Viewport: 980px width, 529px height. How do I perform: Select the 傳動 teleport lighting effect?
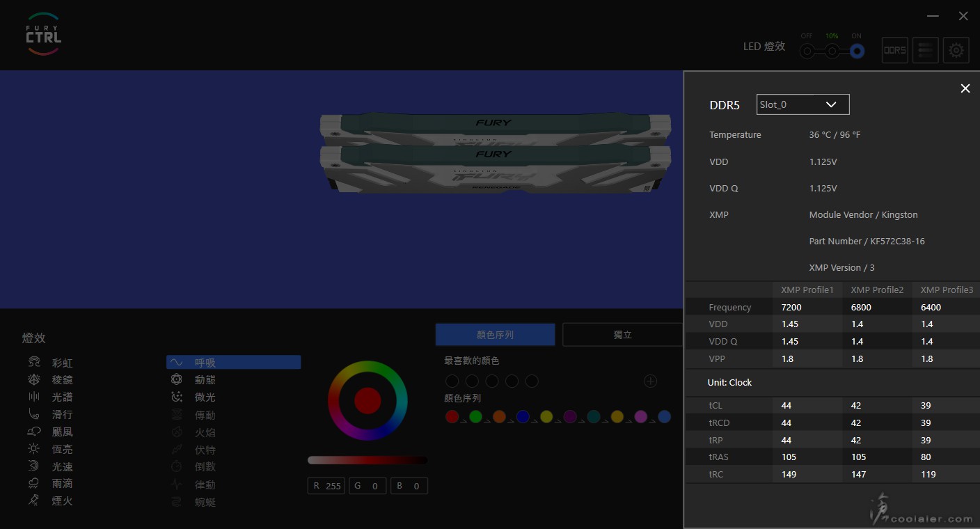click(193, 415)
